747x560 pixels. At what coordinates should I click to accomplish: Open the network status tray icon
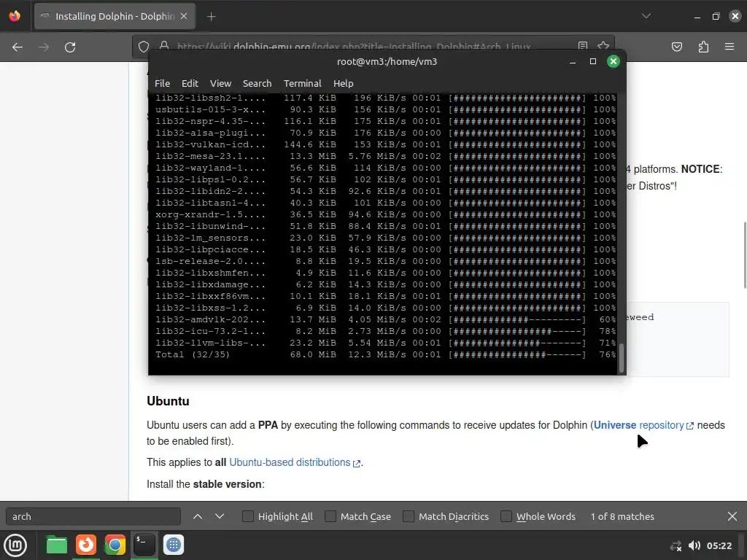676,545
